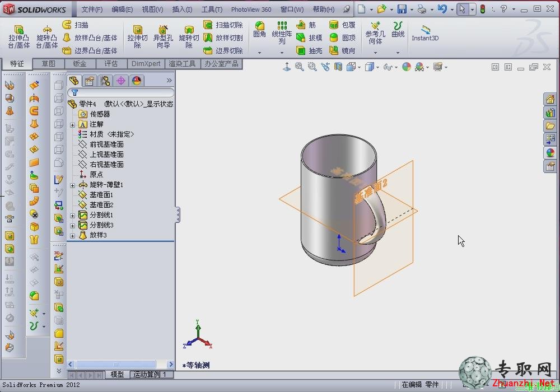This screenshot has width=560, height=392.
Task: Select the Revolved Boss/Base tool (旋转凸台/基体)
Action: point(46,36)
